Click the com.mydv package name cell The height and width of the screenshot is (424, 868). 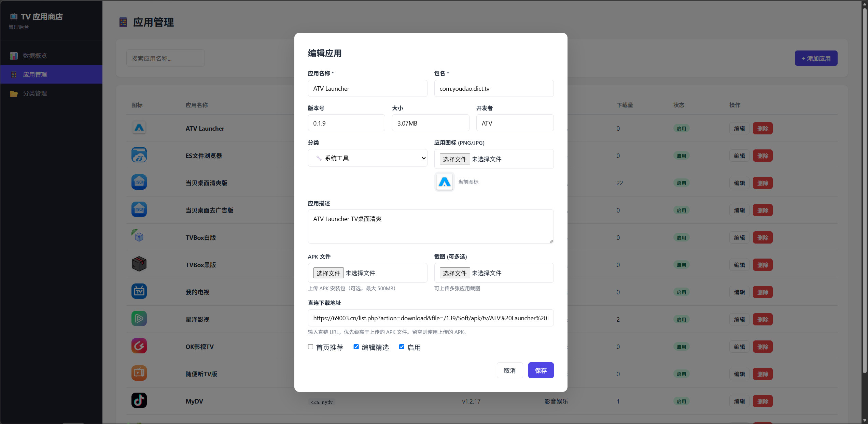pos(322,402)
